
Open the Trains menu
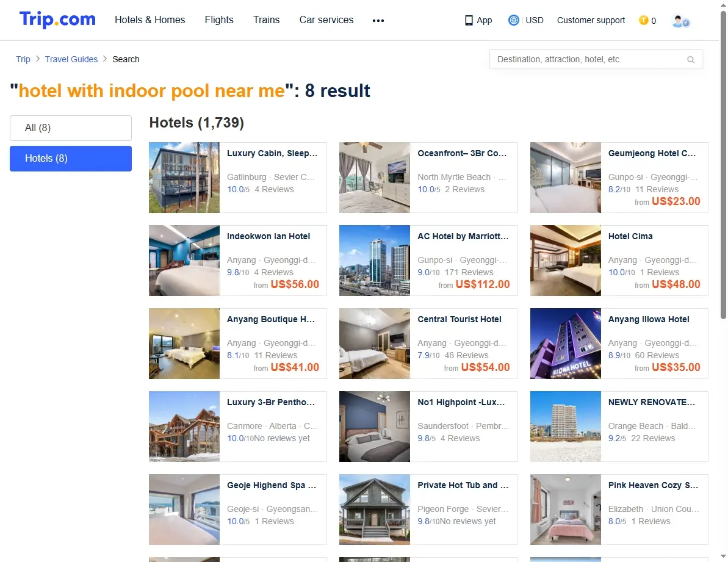tap(267, 20)
